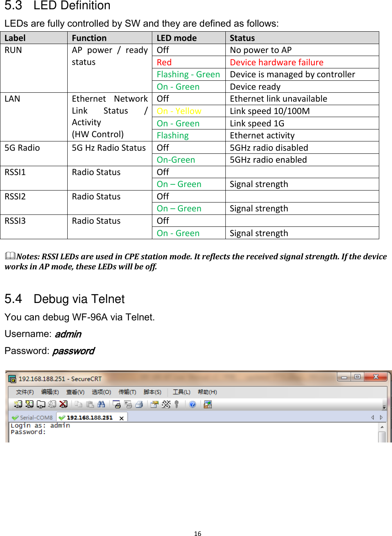Click the Paste toolbar icon

click(x=90, y=404)
